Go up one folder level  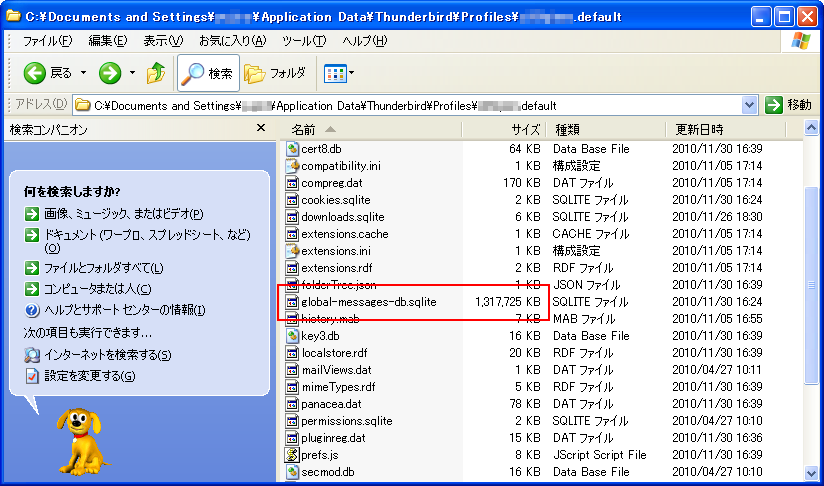[x=156, y=73]
